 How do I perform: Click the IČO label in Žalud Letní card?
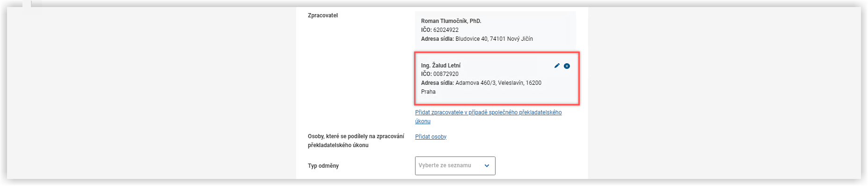point(426,74)
